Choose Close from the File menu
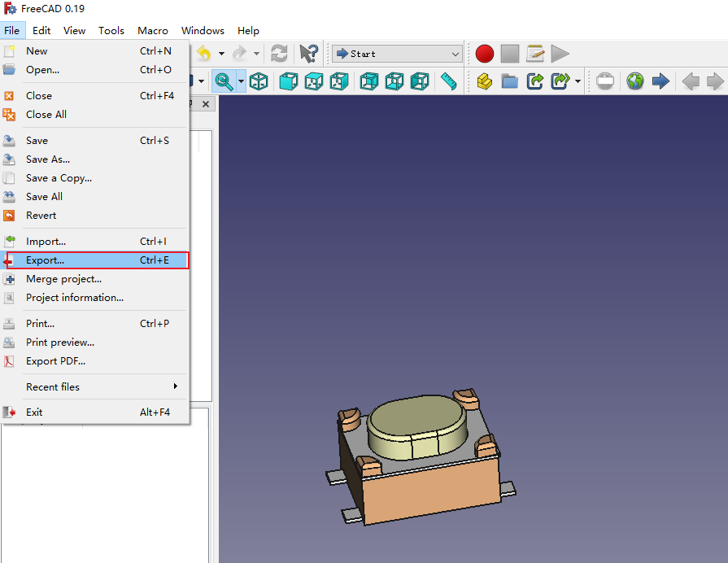The height and width of the screenshot is (563, 728). (94, 96)
